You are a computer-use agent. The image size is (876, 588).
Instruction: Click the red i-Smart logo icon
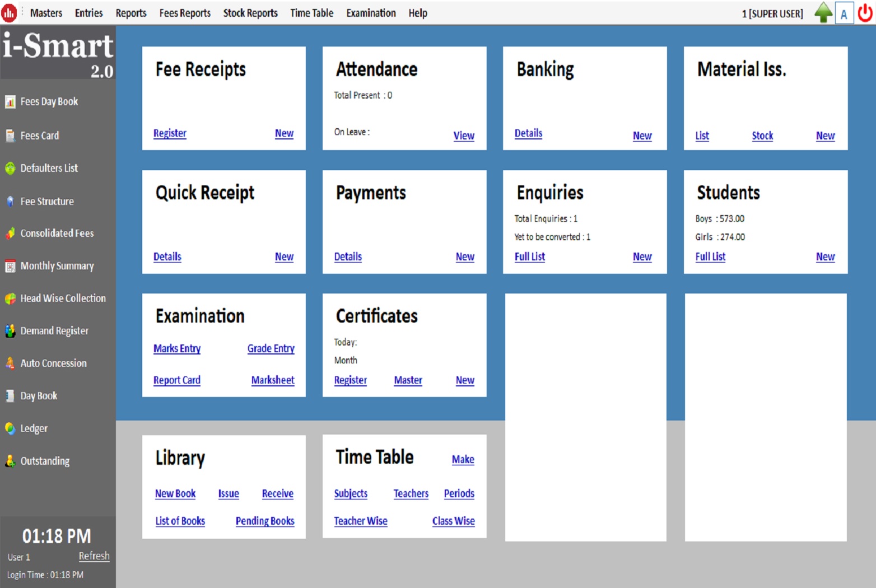pyautogui.click(x=9, y=13)
